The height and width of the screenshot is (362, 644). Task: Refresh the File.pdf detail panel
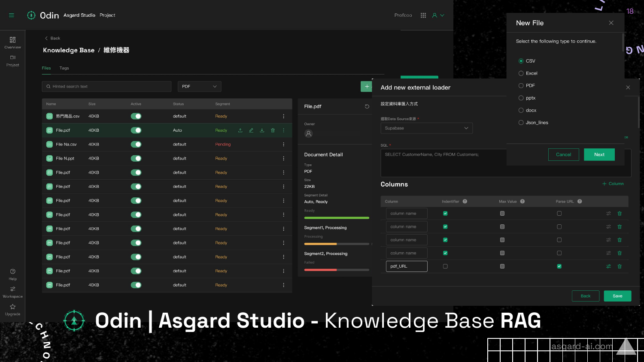367,106
